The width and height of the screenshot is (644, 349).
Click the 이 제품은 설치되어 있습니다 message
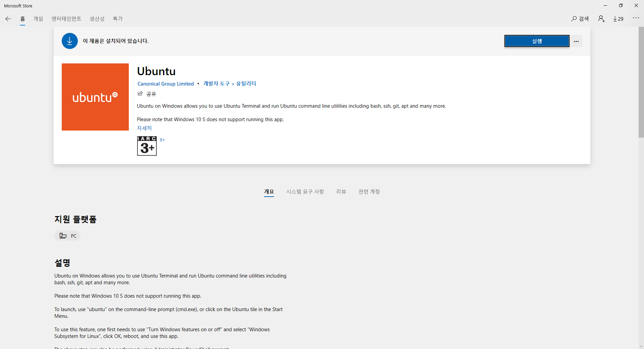[x=116, y=41]
